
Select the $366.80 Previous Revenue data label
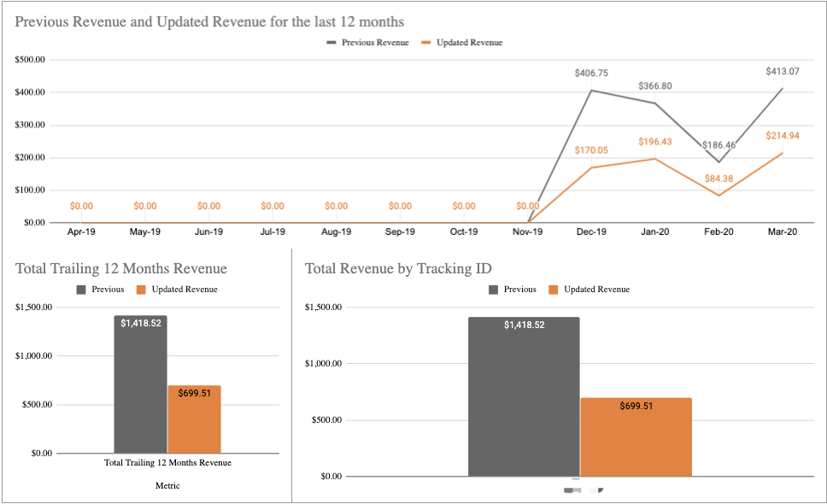pos(655,86)
